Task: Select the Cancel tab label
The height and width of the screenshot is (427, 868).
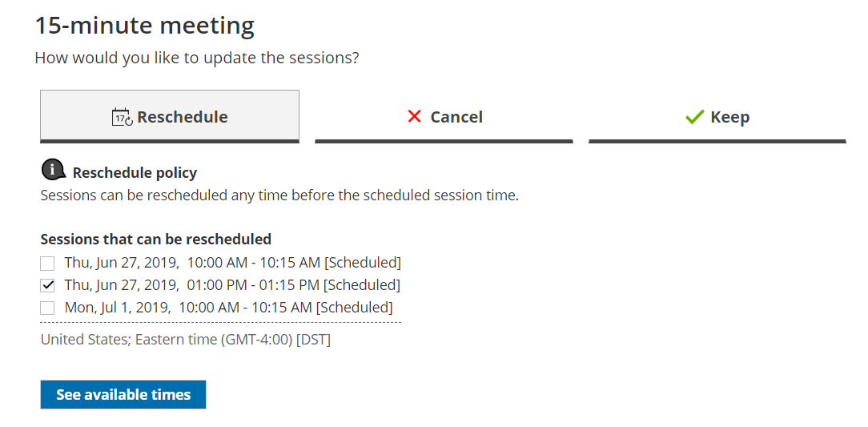Action: [456, 117]
